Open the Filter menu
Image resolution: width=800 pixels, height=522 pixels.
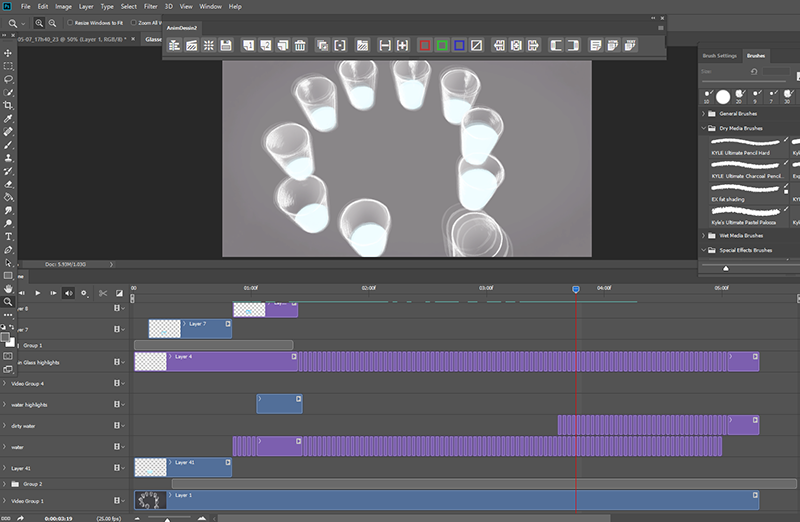point(151,7)
